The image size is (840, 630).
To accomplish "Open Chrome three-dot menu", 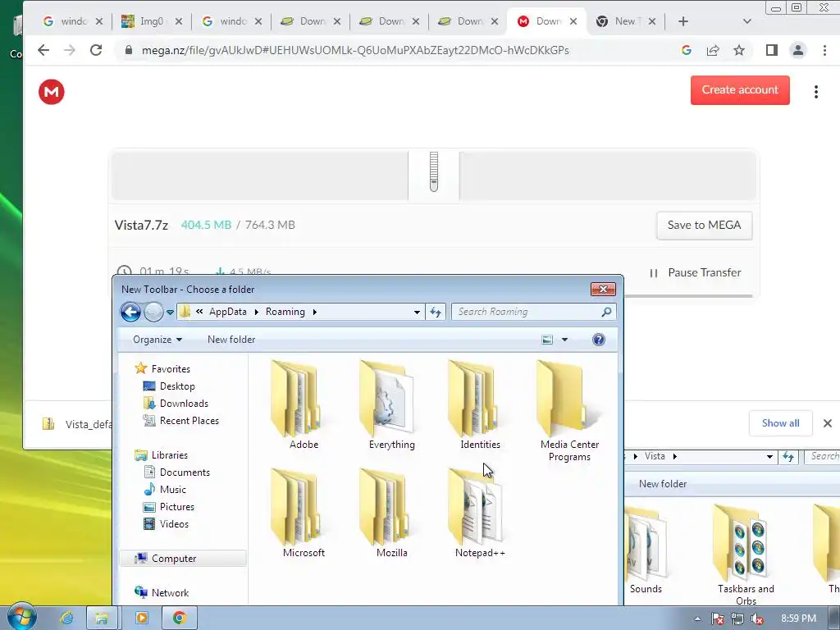I will coord(824,50).
